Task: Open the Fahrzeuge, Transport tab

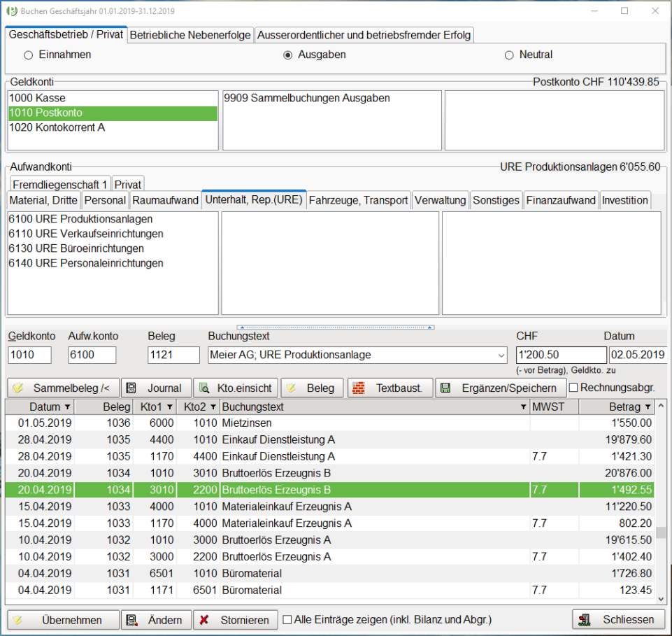Action: tap(358, 200)
